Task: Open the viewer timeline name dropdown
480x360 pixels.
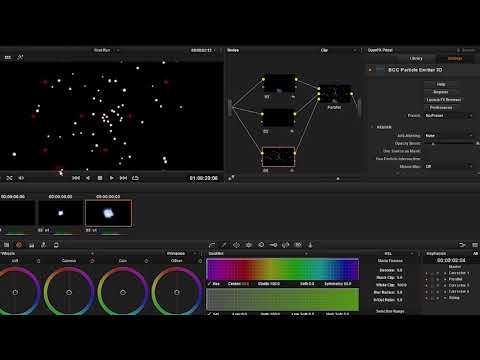Action: (x=107, y=50)
